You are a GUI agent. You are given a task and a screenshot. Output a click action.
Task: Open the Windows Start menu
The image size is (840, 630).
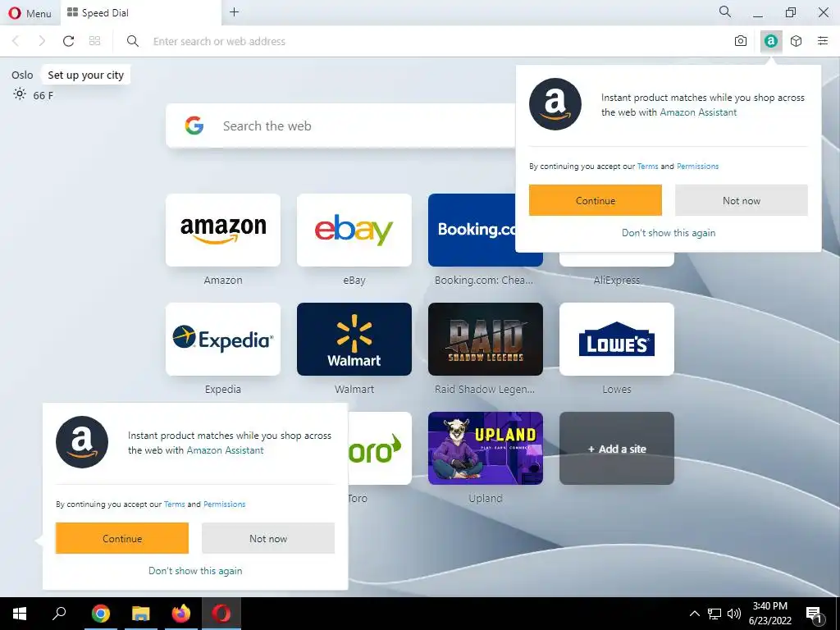tap(20, 614)
